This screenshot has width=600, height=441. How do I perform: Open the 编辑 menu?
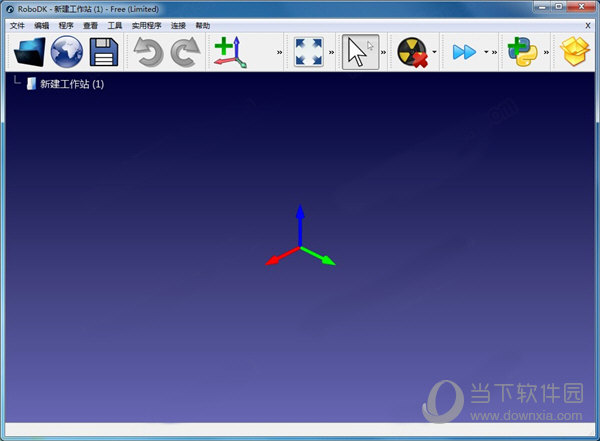42,26
